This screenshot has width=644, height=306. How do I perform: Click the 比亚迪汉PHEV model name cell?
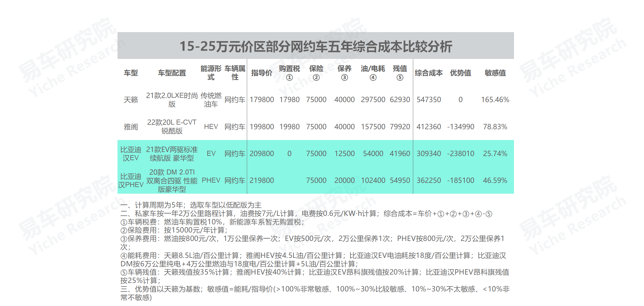pyautogui.click(x=131, y=181)
